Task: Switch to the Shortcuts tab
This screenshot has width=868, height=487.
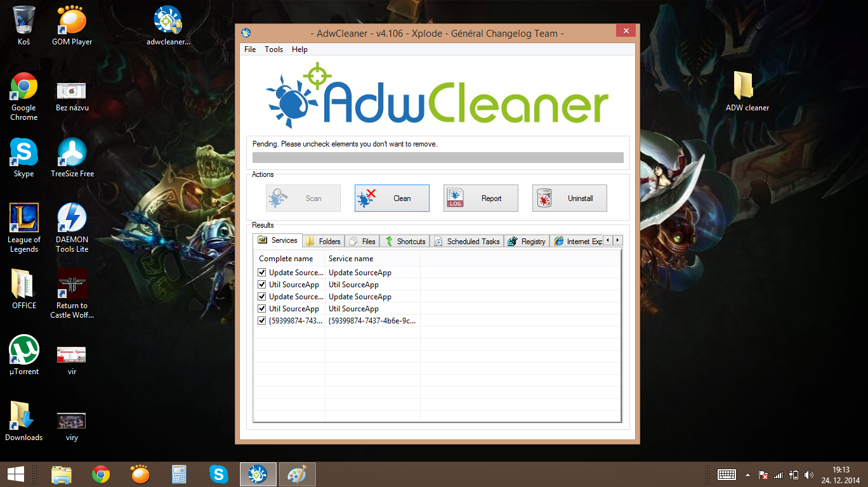Action: pos(405,242)
